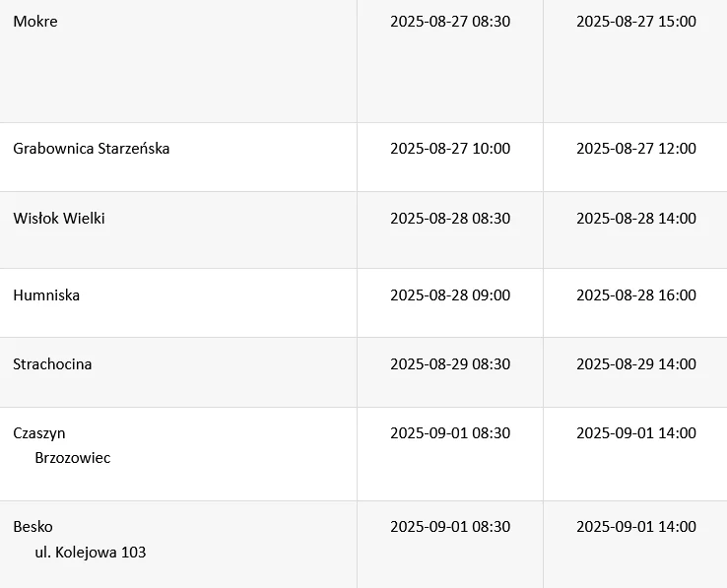Click end time 2025-08-29 14:00

click(636, 364)
